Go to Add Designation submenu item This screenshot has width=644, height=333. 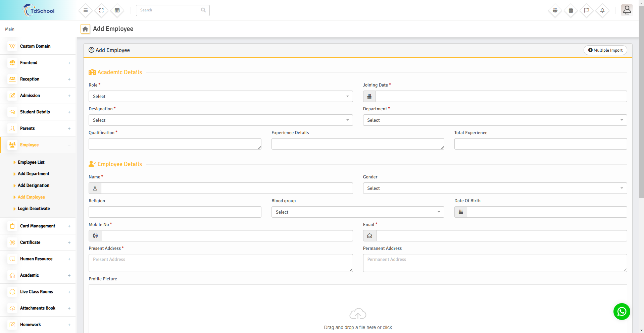coord(34,185)
